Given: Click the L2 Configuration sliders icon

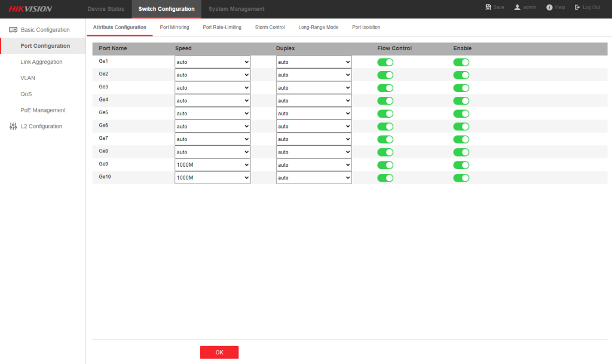Looking at the screenshot, I should click(x=13, y=126).
